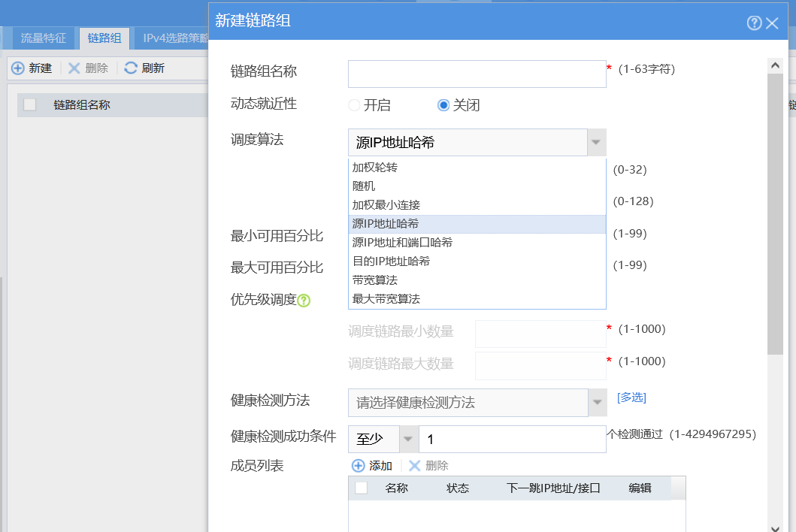Click the 新建 plus icon in toolbar

(x=18, y=68)
